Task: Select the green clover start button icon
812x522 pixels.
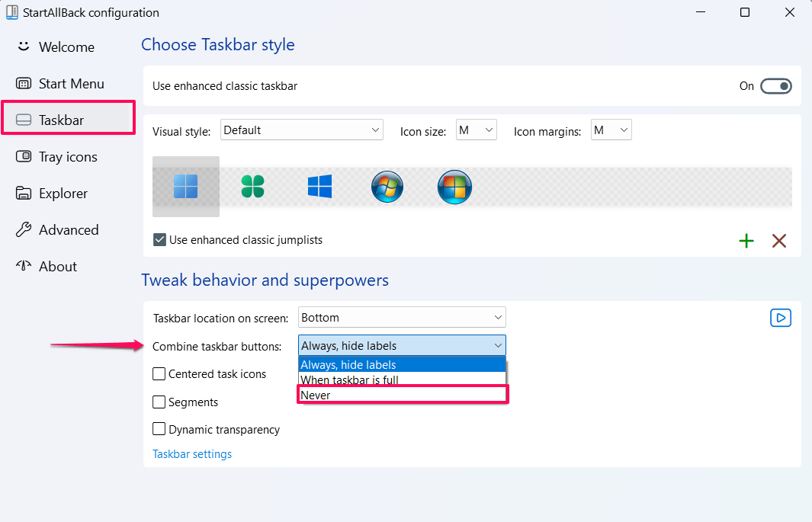Action: coord(252,186)
